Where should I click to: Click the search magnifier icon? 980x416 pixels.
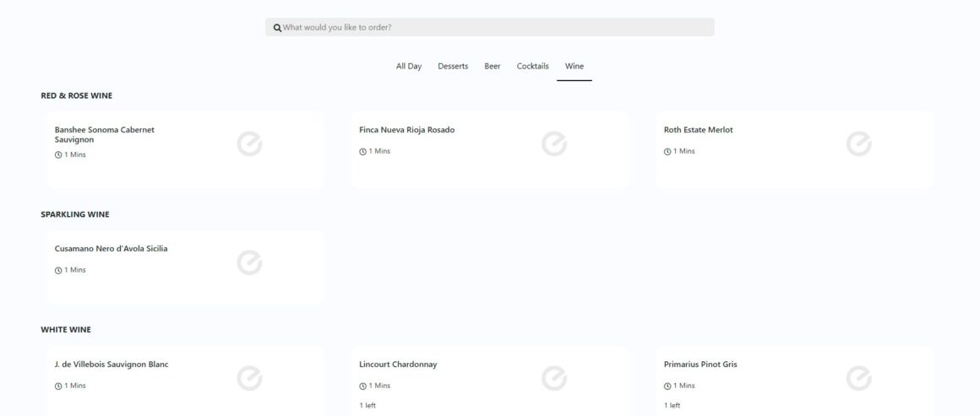tap(277, 28)
